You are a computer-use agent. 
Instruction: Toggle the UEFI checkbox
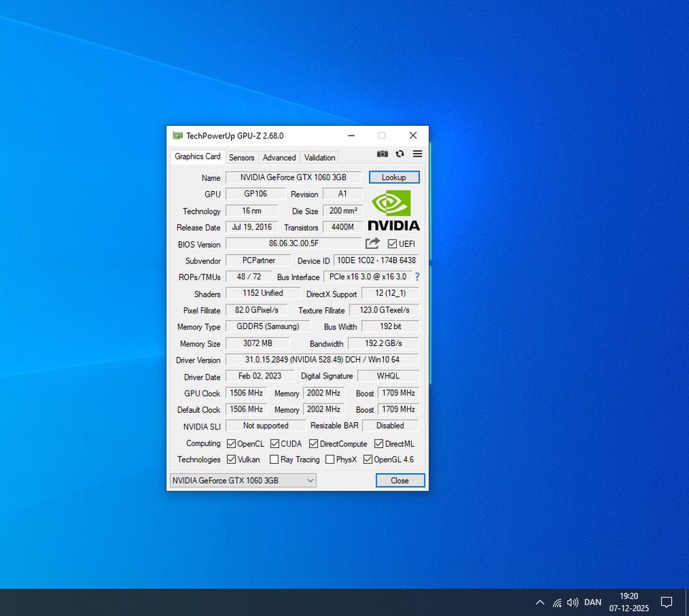tap(393, 244)
